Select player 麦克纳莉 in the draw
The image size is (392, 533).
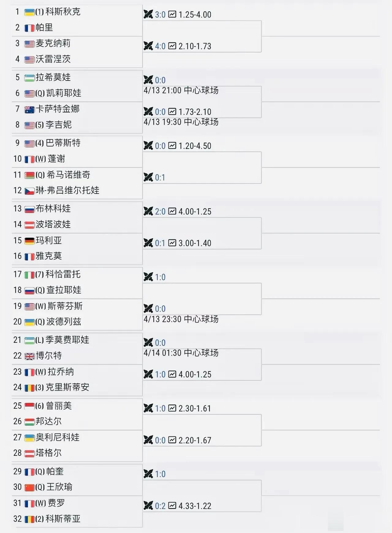tap(53, 43)
